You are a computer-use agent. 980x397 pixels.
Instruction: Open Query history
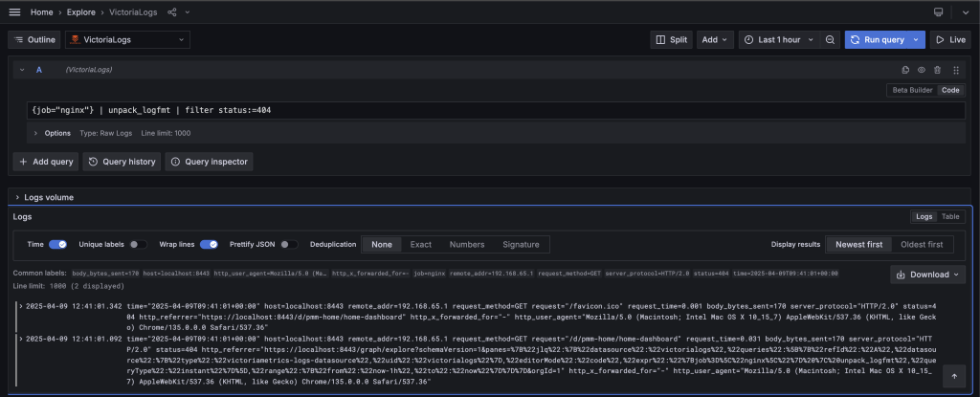click(122, 162)
